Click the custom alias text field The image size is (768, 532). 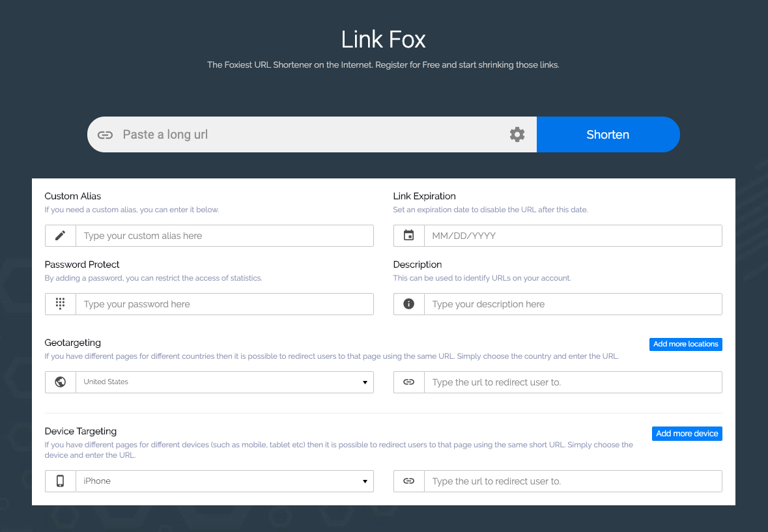225,235
